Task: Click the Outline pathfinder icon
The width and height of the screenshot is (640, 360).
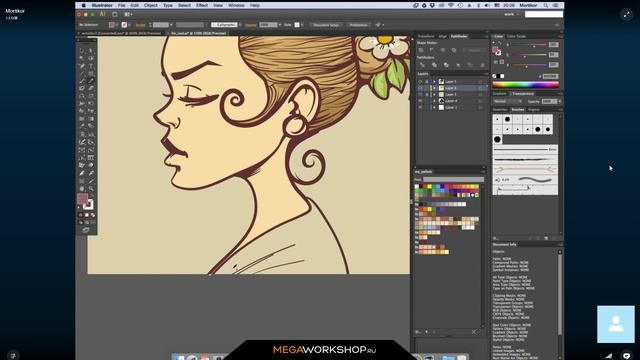Action: click(x=470, y=64)
